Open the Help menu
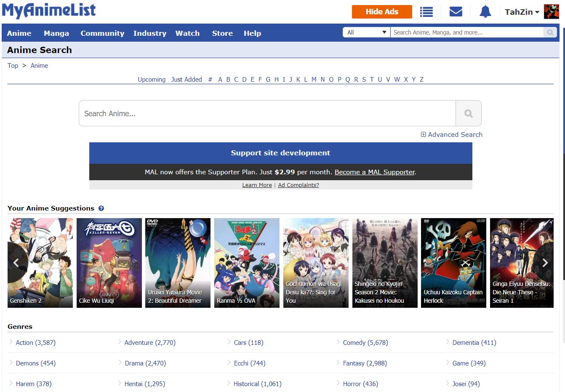 (252, 33)
